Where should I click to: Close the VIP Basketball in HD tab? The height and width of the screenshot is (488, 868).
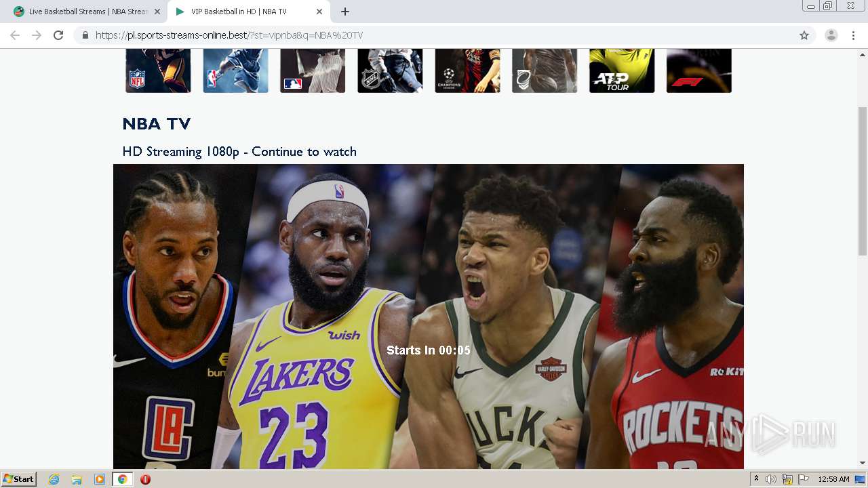[319, 12]
